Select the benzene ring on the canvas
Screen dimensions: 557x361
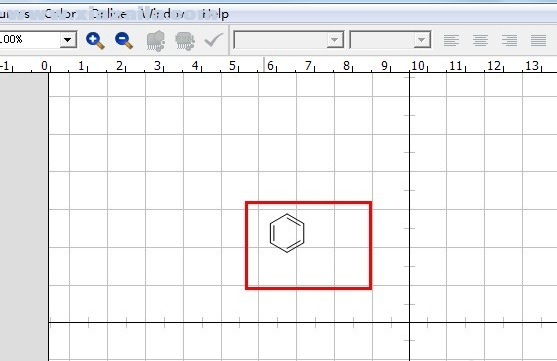287,233
